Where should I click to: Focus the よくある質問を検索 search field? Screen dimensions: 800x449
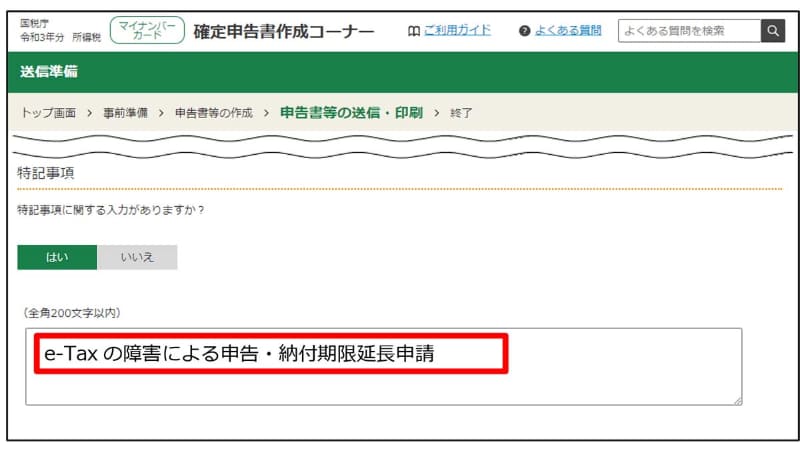689,31
